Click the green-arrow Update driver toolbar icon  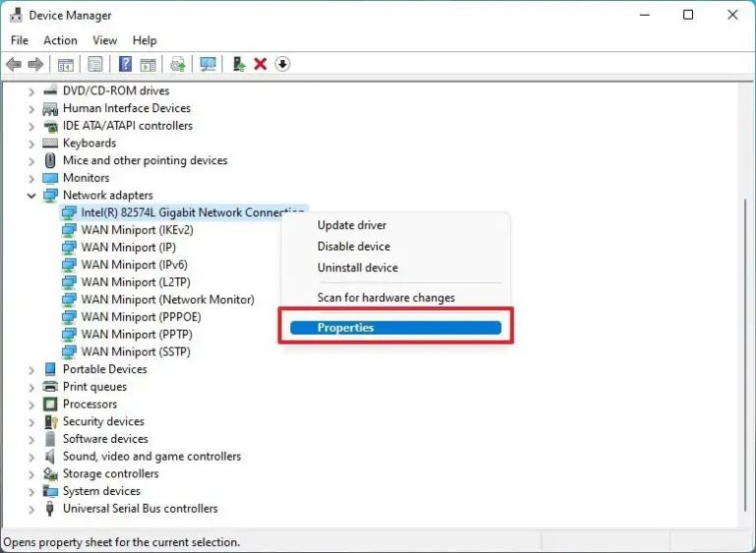click(x=238, y=64)
